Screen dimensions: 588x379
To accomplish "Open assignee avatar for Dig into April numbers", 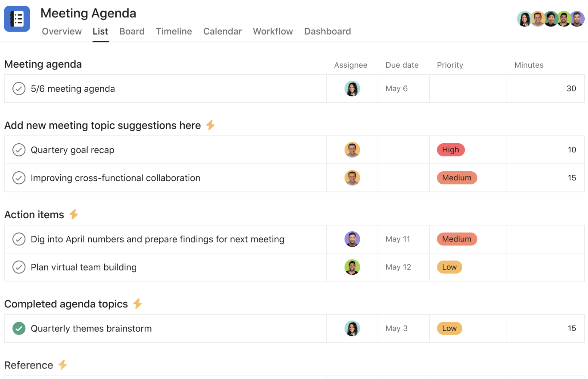I will point(352,239).
